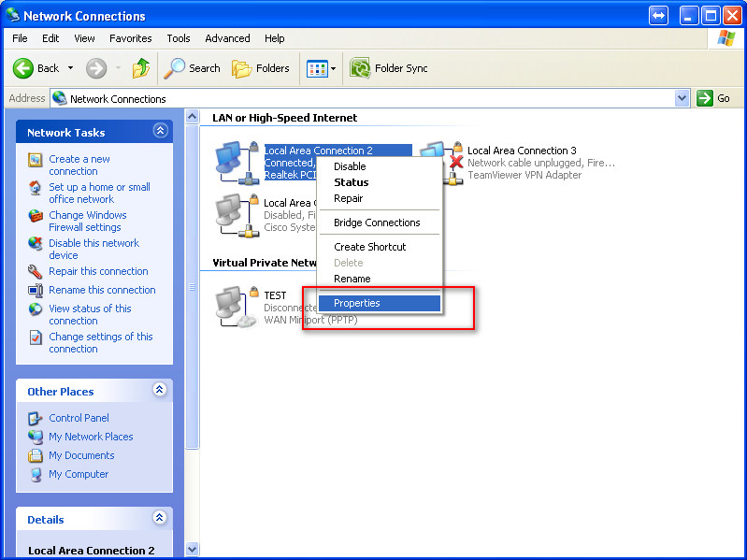747x560 pixels.
Task: Select Status in the context menu
Action: (x=380, y=182)
